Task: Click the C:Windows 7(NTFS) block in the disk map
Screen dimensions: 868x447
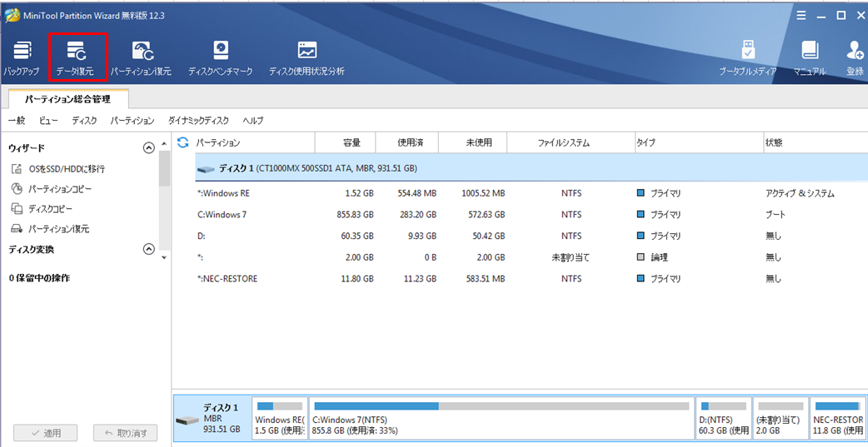Action: point(501,418)
